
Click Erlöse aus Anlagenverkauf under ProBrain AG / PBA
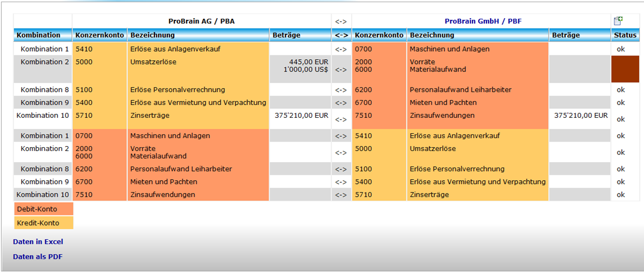(175, 49)
